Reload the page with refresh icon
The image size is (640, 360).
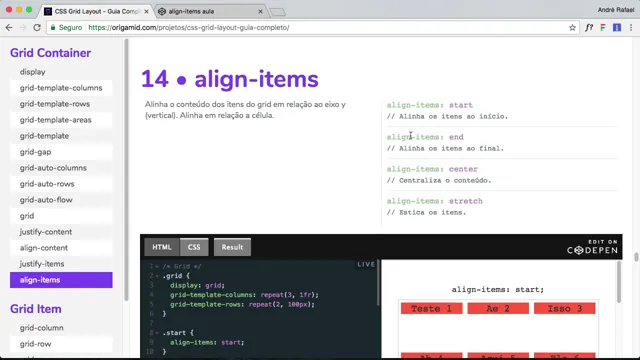point(37,27)
